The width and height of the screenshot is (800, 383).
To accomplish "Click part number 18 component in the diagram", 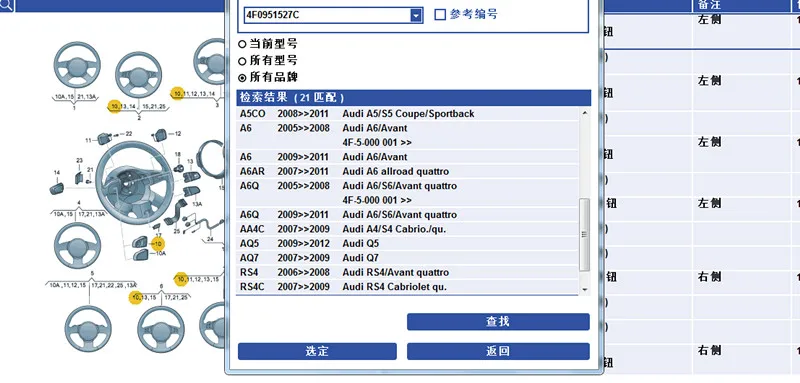I will [x=178, y=168].
